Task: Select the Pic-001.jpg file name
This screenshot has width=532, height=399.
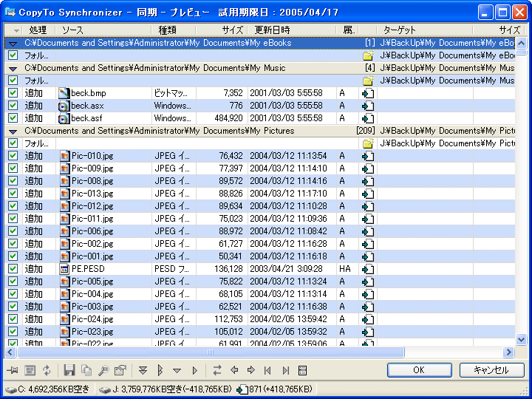Action: click(x=92, y=256)
